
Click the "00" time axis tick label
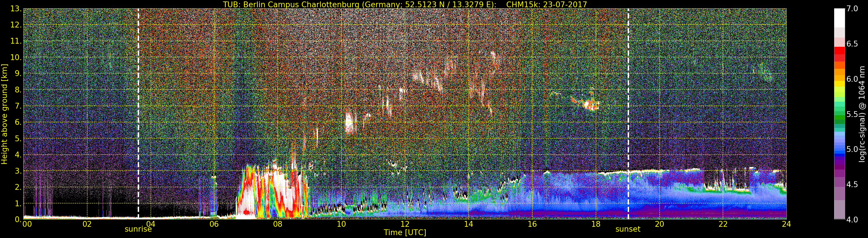[x=27, y=224]
